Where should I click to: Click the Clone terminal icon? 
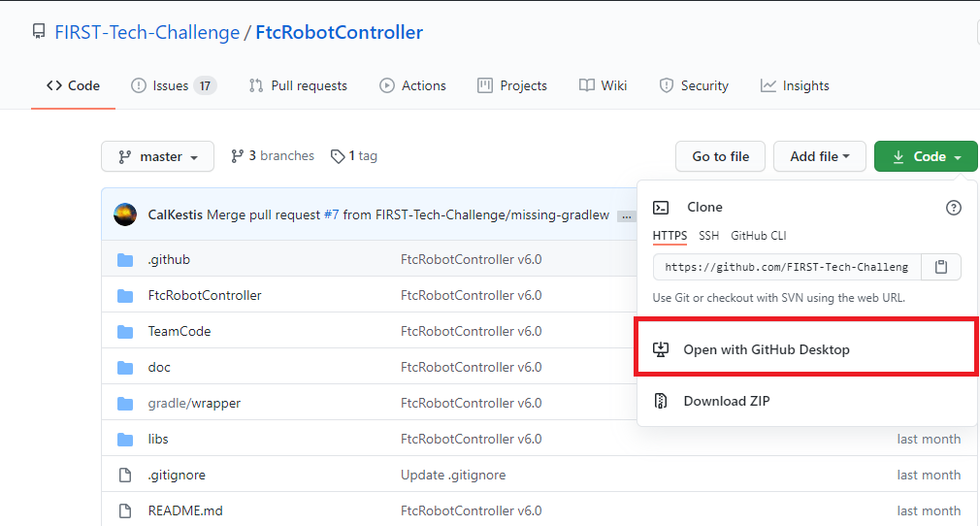661,207
